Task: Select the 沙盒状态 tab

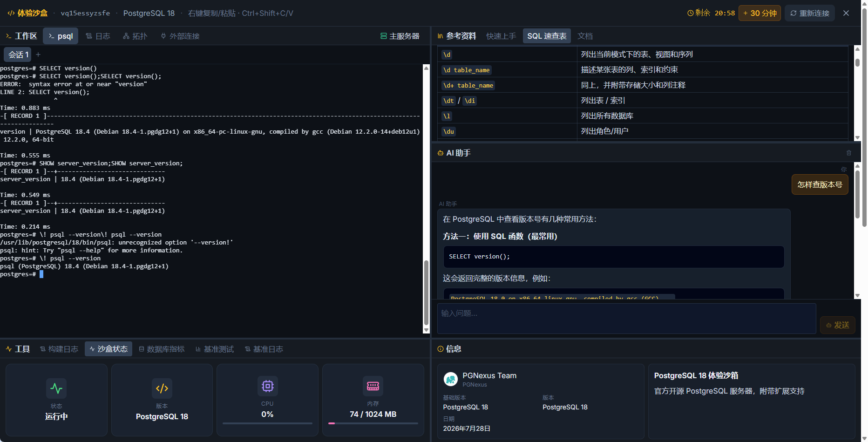Action: point(108,349)
